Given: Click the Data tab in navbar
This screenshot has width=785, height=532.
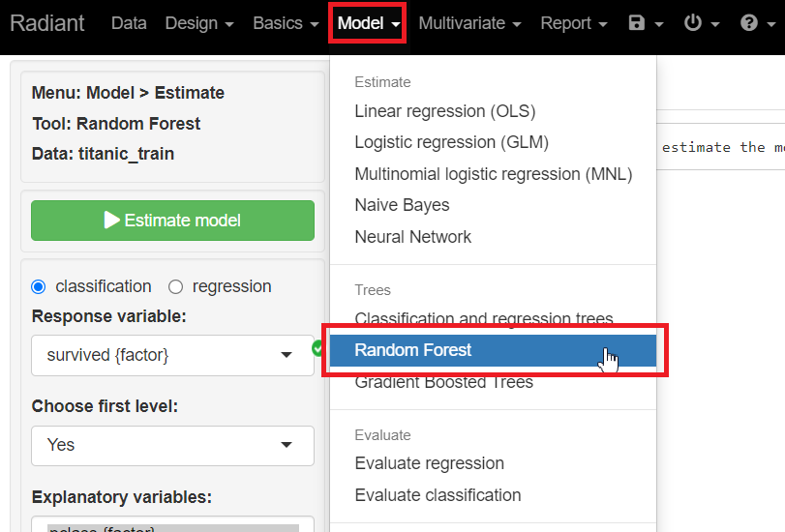Looking at the screenshot, I should [129, 23].
